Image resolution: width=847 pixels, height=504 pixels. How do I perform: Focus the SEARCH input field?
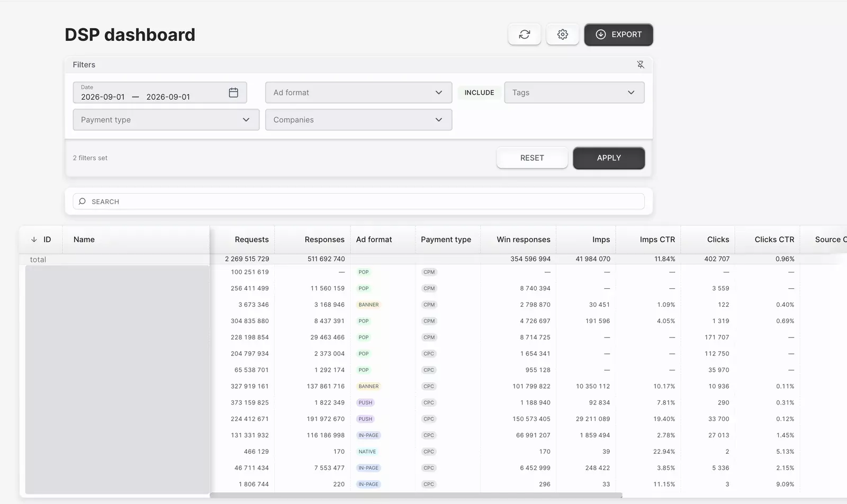(358, 201)
